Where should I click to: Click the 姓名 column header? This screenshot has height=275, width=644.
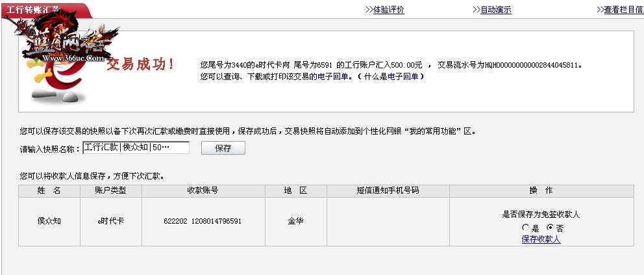[49, 190]
